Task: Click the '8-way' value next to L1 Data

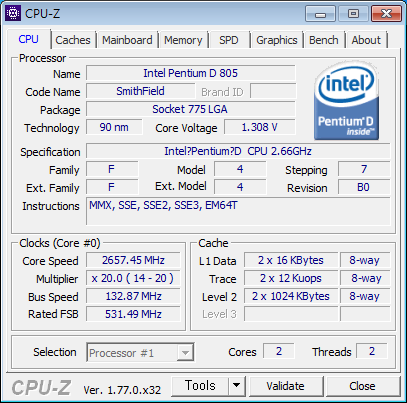Action: (365, 260)
